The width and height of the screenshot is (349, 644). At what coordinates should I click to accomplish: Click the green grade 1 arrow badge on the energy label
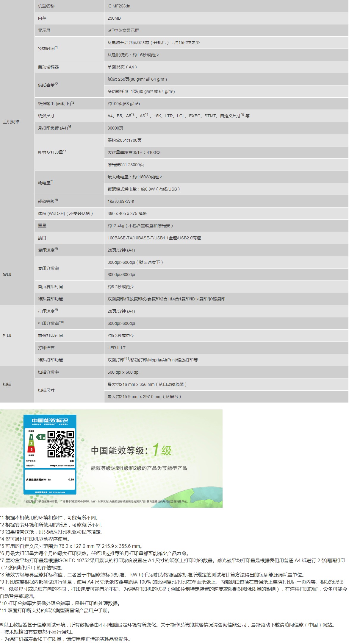(x=40, y=437)
